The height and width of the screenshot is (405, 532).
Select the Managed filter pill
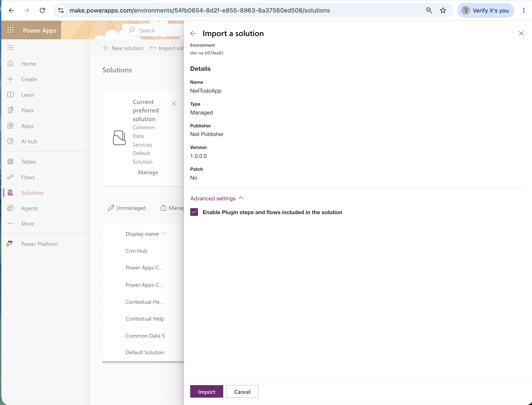pos(170,208)
